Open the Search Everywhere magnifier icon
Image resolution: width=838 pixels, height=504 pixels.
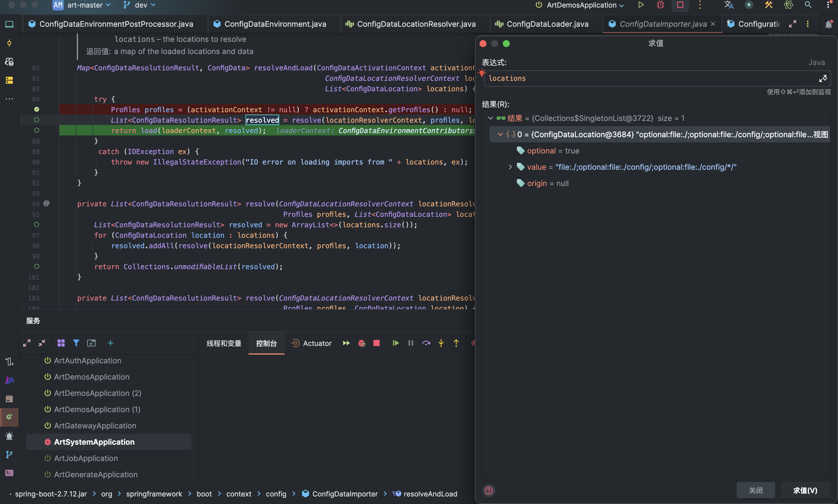pos(808,5)
